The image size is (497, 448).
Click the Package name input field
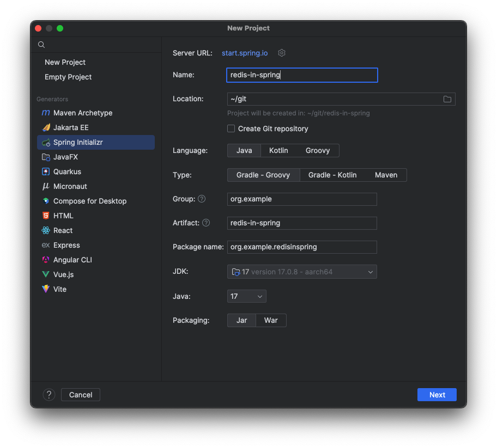tap(302, 247)
